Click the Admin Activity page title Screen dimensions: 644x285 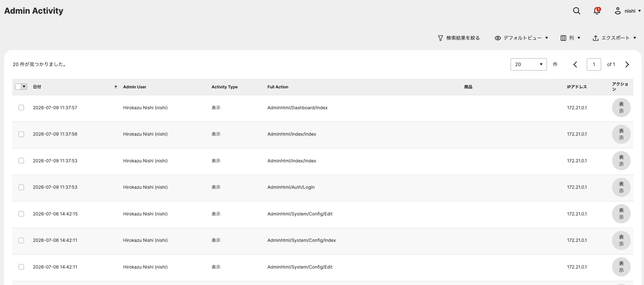pos(34,11)
